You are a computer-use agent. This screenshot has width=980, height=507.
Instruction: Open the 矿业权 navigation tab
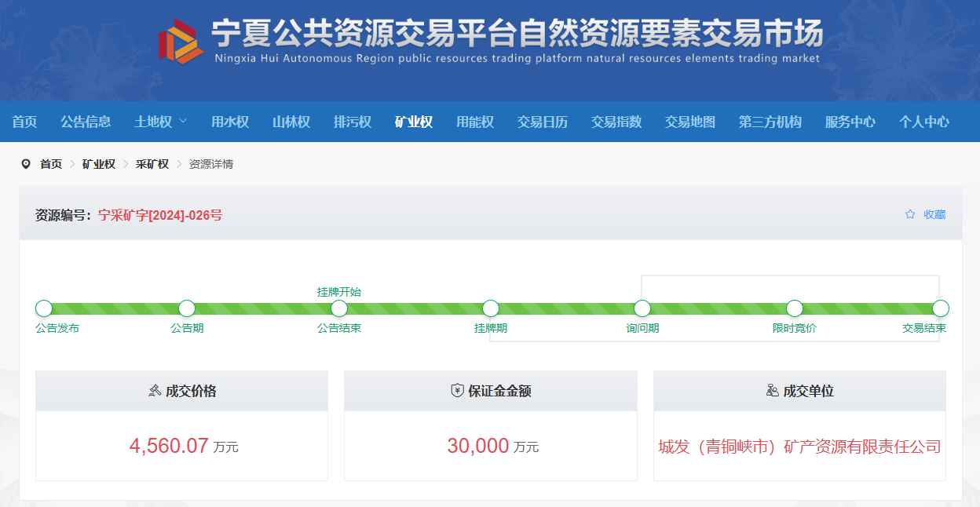click(414, 122)
